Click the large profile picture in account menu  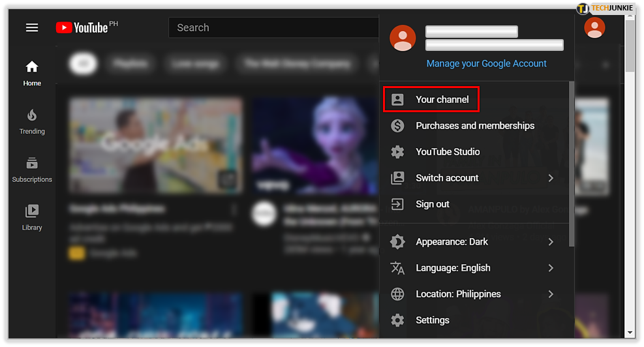(403, 38)
